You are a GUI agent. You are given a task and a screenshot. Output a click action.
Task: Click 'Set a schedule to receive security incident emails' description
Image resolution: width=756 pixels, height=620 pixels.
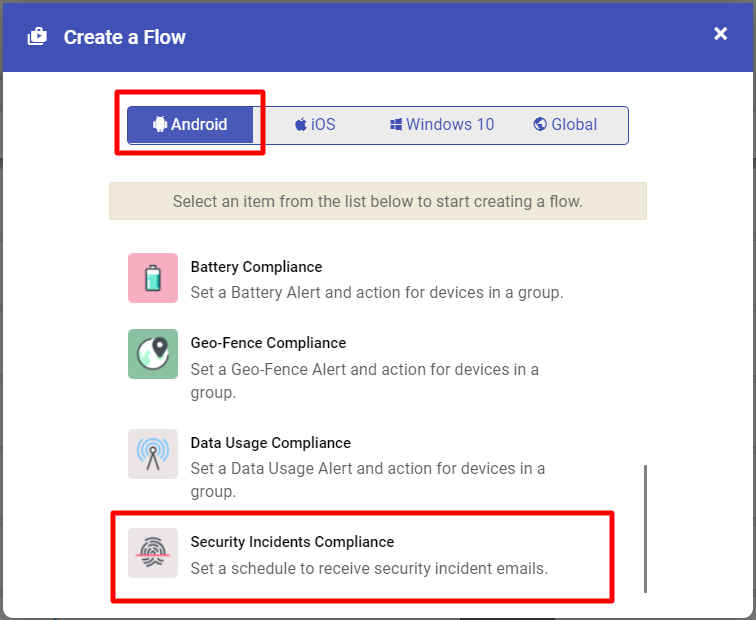[x=369, y=568]
